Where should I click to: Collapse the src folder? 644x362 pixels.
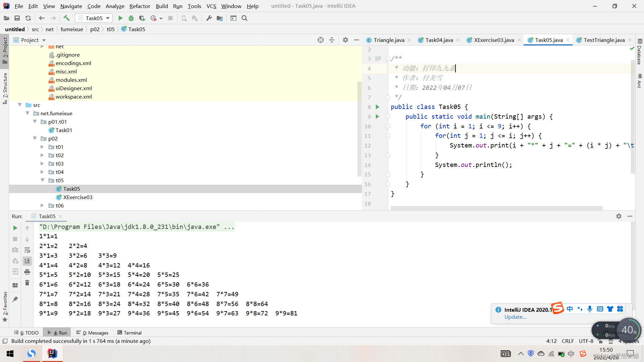click(x=20, y=105)
